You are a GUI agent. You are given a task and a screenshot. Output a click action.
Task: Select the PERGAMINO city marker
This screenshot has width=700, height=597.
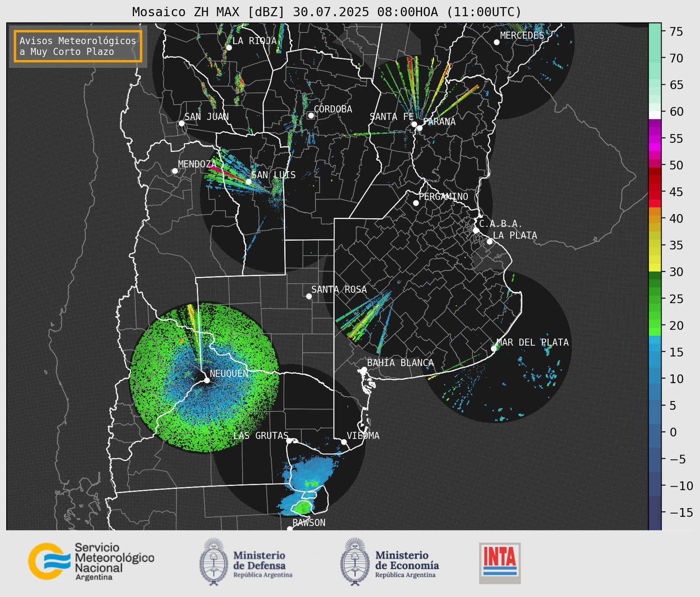tap(416, 203)
